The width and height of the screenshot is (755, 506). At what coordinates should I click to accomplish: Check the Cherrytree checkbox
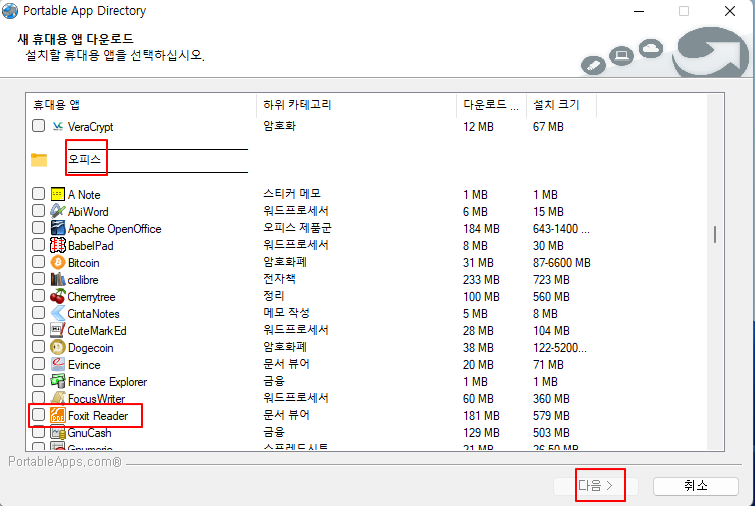pos(39,296)
